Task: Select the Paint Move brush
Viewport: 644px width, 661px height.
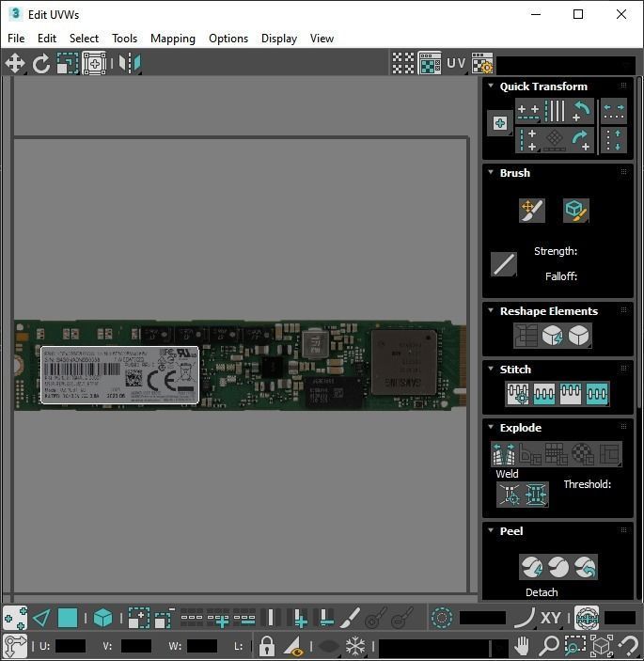Action: 532,210
